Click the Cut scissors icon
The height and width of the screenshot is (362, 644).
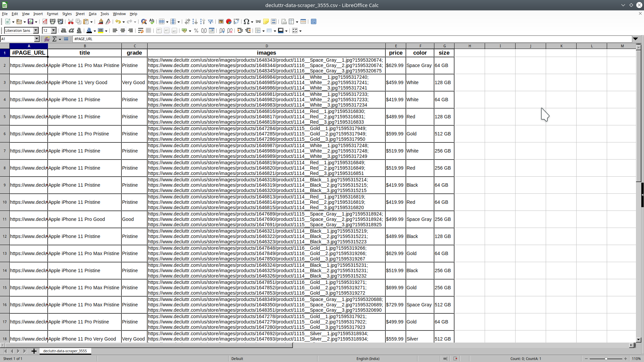tap(70, 21)
